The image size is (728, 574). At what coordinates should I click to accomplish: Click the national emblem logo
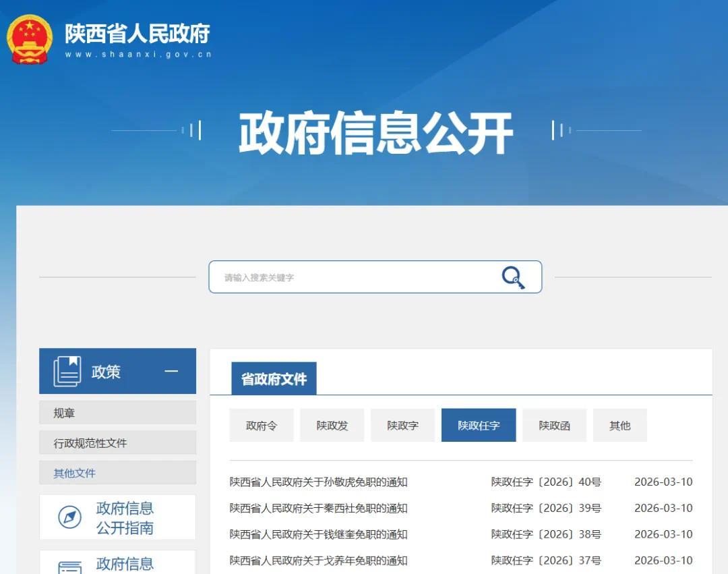pos(29,39)
